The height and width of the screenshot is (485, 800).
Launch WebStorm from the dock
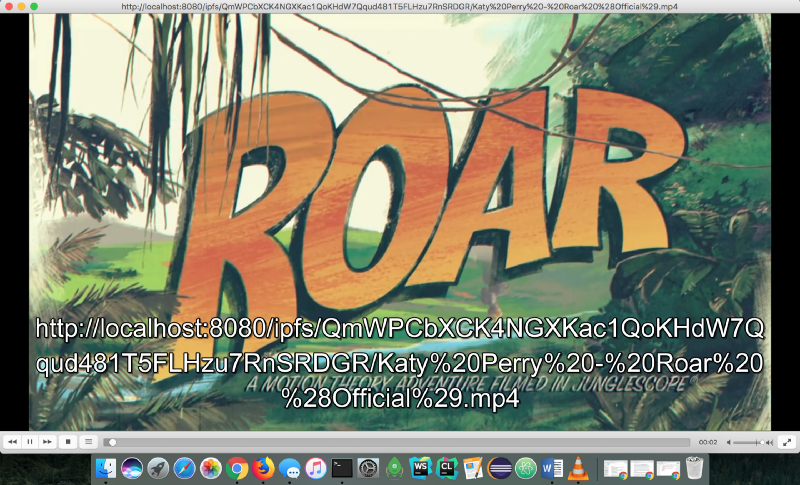pyautogui.click(x=420, y=468)
